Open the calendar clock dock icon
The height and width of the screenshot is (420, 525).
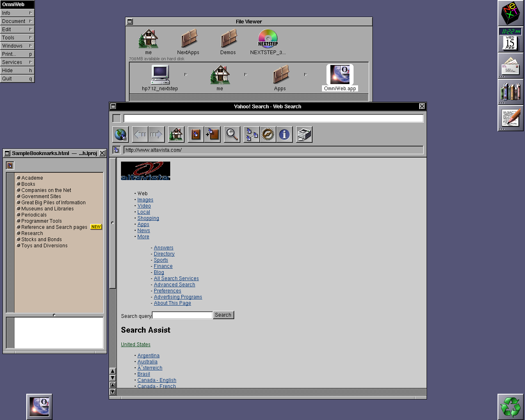[x=511, y=39]
